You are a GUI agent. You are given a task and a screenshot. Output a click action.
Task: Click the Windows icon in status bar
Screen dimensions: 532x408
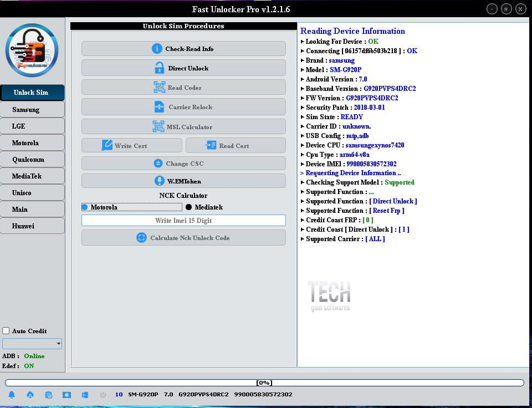pos(85,395)
